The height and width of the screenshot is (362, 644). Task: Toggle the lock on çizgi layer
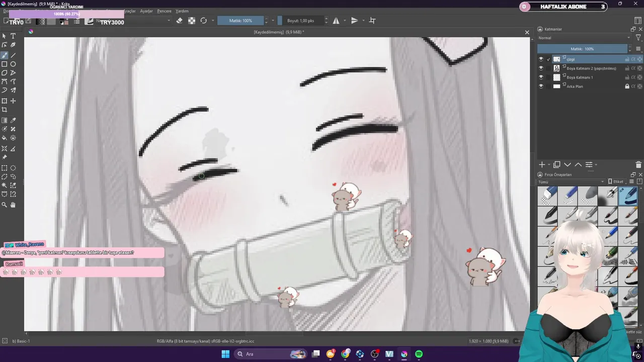(x=627, y=59)
